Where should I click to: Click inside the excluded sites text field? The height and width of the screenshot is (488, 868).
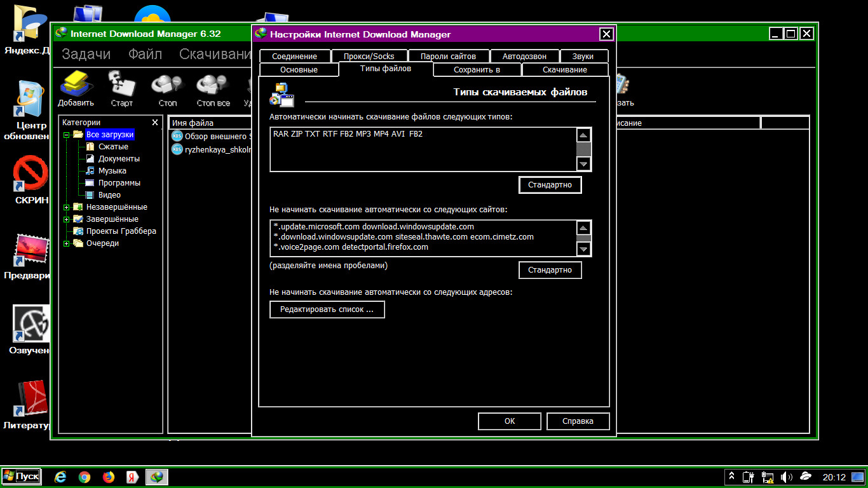(x=423, y=238)
